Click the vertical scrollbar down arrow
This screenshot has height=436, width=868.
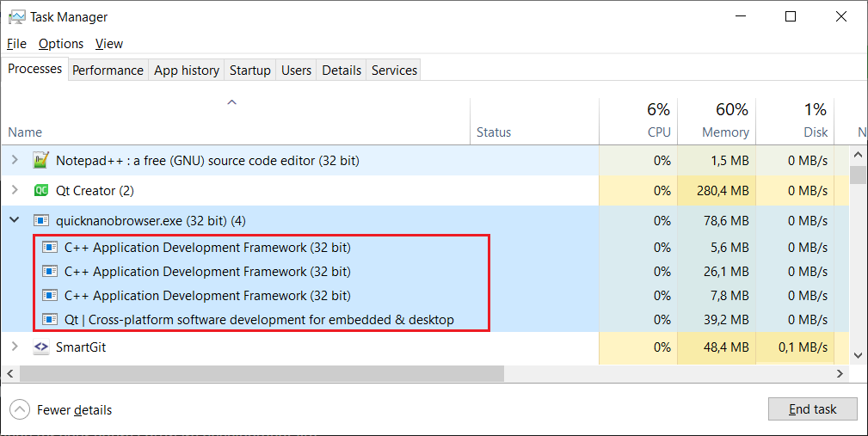pos(857,355)
